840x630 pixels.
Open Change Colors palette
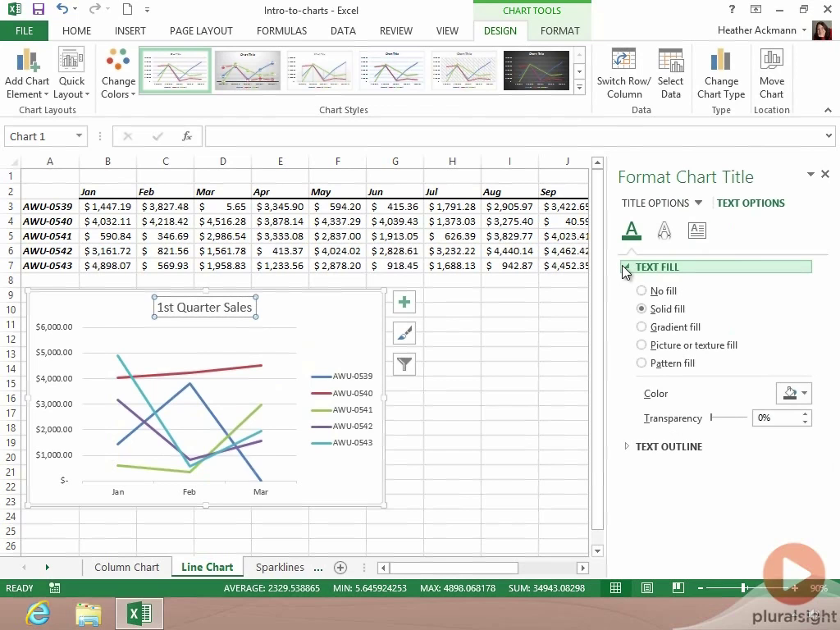[x=118, y=74]
